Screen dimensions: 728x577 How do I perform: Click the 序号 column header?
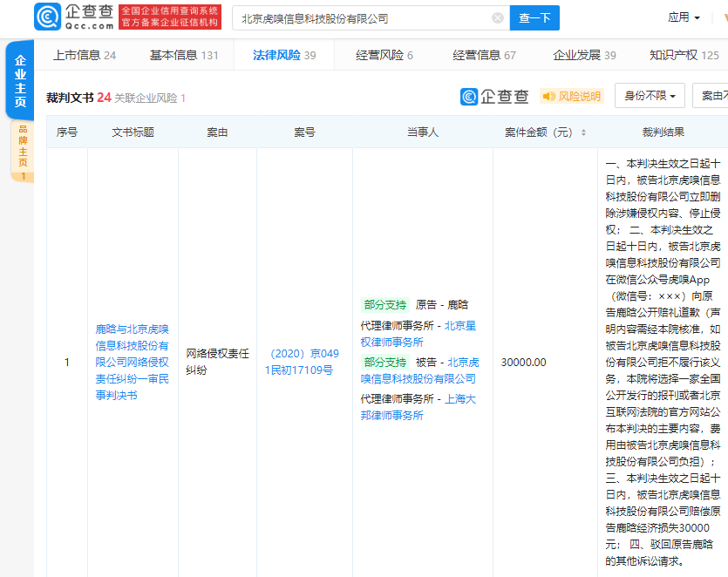click(67, 132)
